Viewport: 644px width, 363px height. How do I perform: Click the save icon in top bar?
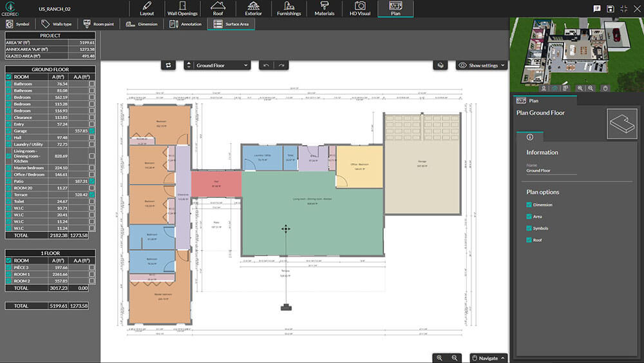[610, 8]
